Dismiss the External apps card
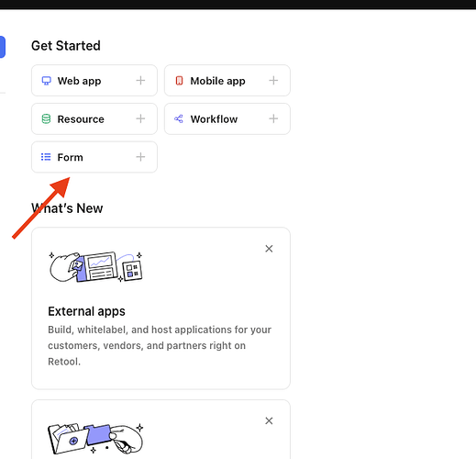 [269, 249]
